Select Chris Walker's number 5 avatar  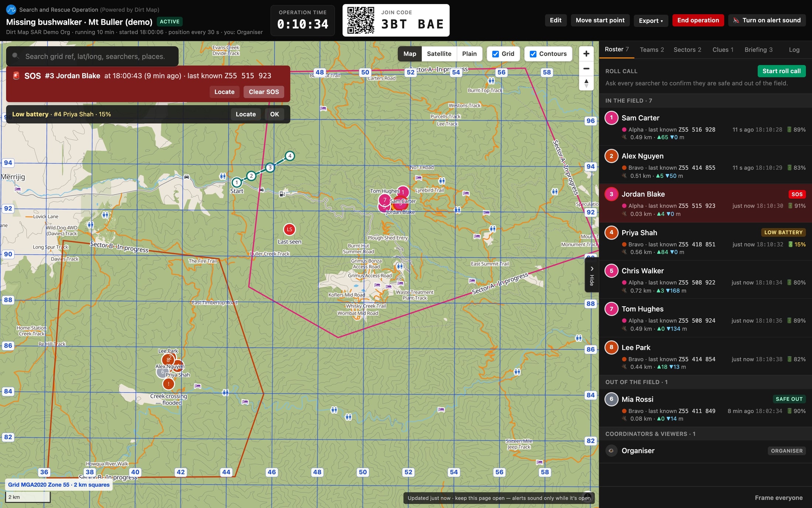click(611, 271)
